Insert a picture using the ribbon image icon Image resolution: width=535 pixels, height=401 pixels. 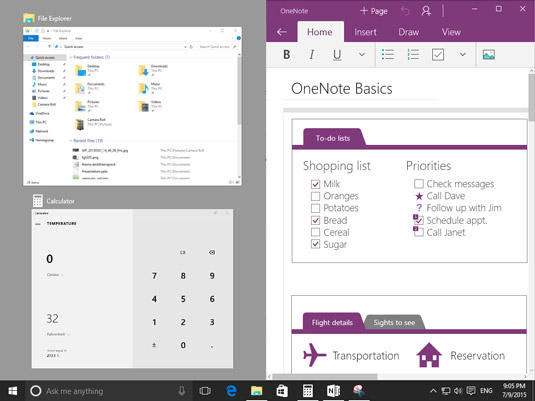pos(489,55)
